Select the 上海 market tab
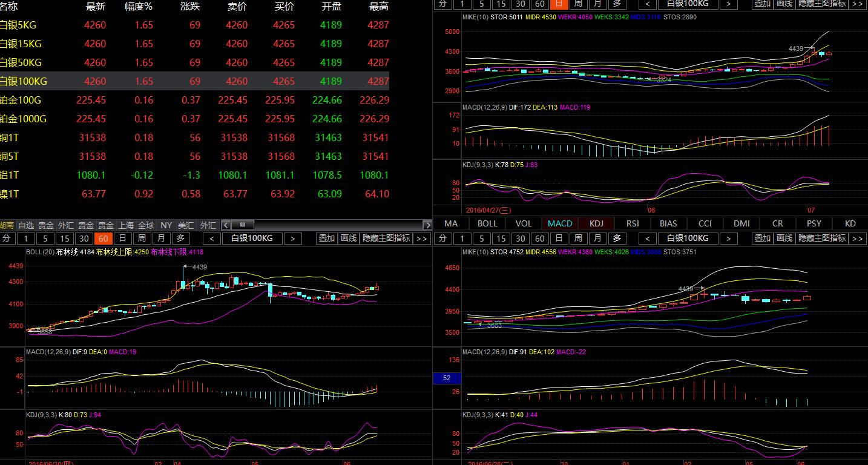Screen dimensions: 868x465 pos(126,225)
